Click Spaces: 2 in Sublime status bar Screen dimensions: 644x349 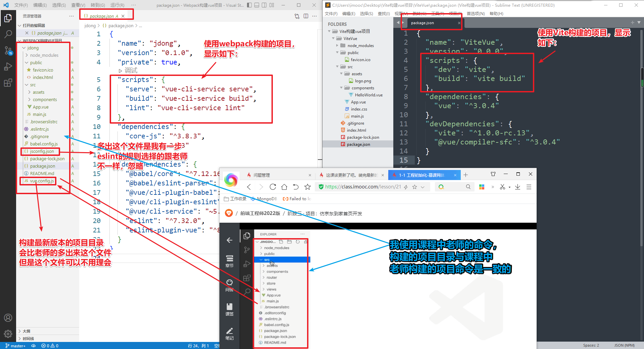point(591,345)
